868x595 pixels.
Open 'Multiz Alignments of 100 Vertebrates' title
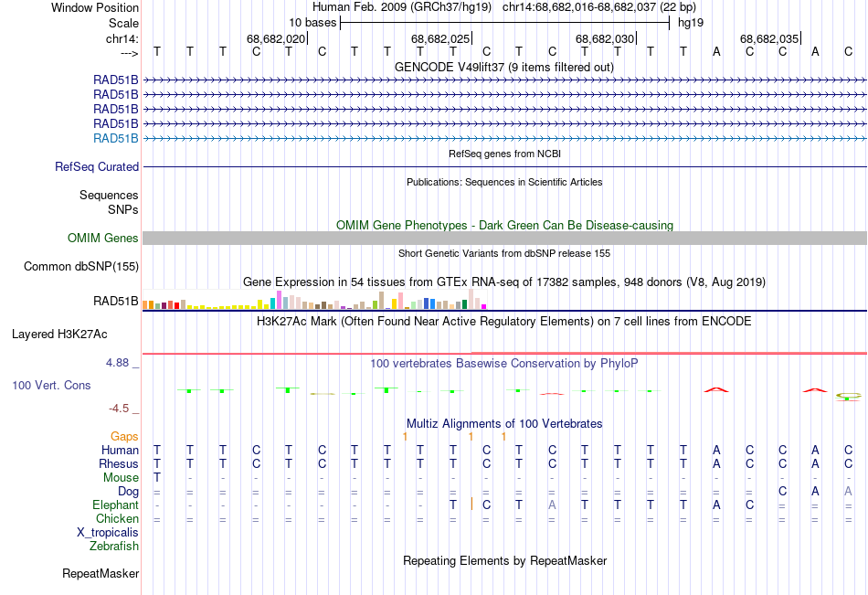click(504, 424)
